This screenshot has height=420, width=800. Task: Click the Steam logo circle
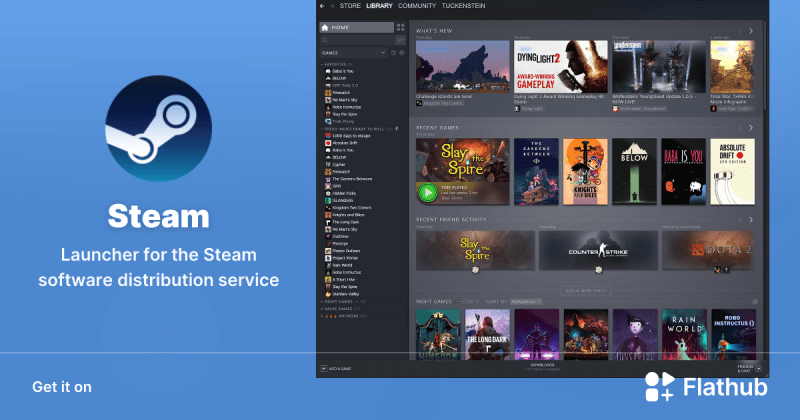159,129
